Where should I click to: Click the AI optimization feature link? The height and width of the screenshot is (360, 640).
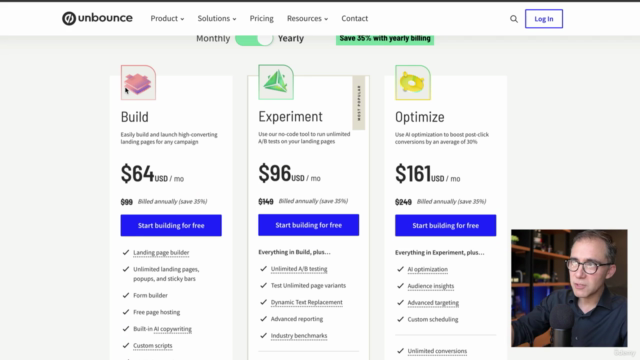coord(427,269)
